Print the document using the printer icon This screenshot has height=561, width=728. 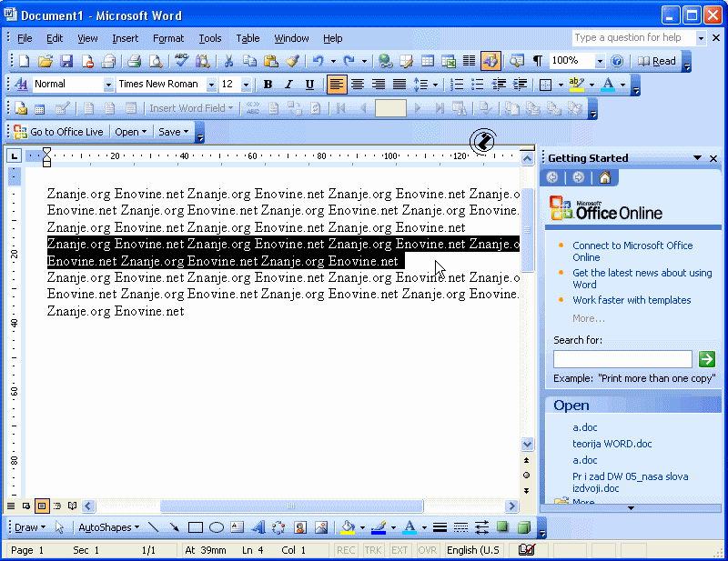[135, 61]
